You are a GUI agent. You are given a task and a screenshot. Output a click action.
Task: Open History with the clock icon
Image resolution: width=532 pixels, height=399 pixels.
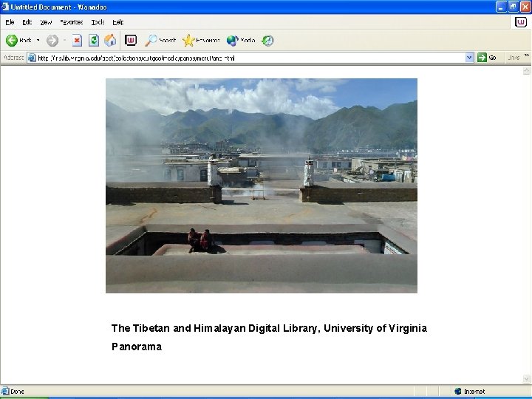pos(267,41)
